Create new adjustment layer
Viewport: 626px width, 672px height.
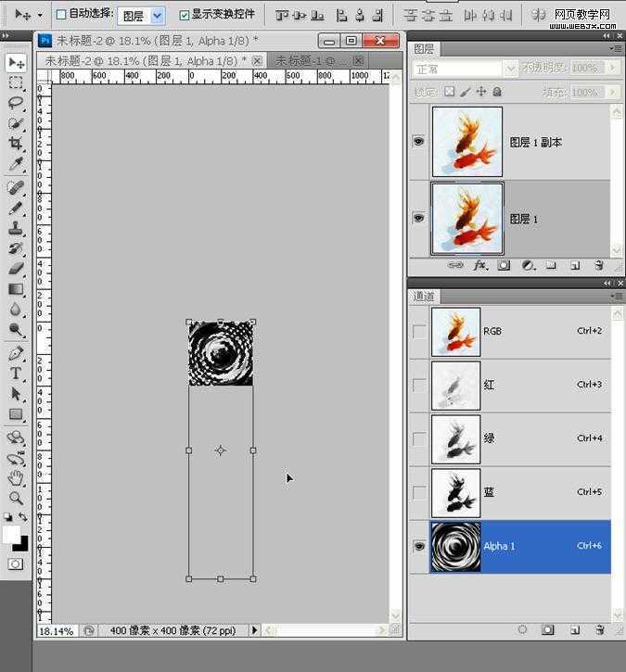pos(529,266)
